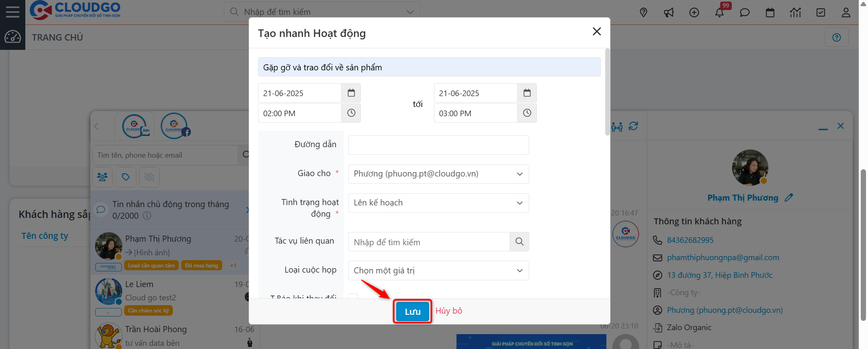Screen dimensions: 868x349
Task: Click search icon in Tác vụ liên quan
Action: click(x=519, y=242)
